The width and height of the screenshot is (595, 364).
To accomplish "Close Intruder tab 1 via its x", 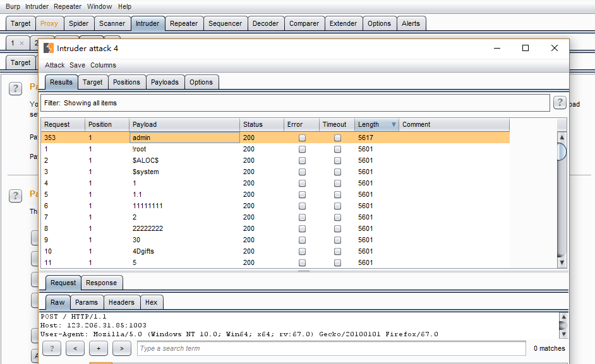I will click(21, 44).
